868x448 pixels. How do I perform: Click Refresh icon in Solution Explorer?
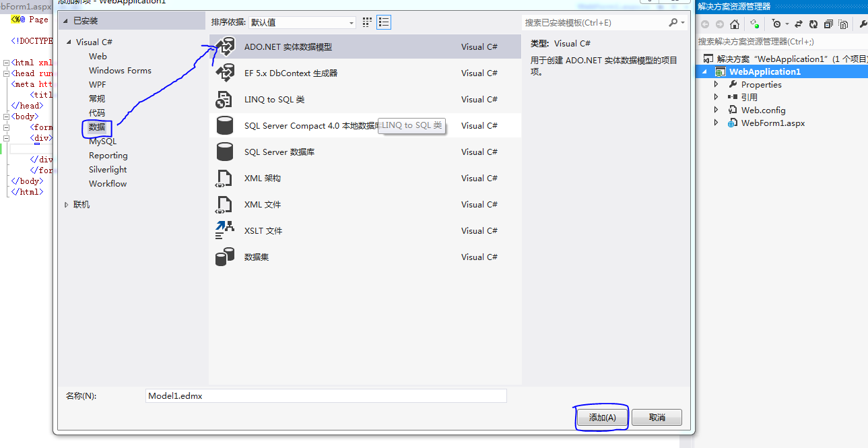click(x=813, y=24)
